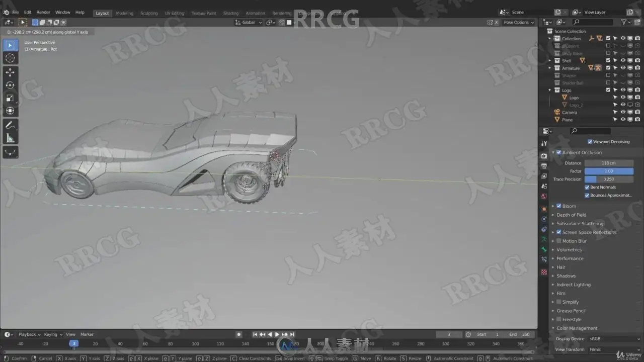
Task: Open the Render menu
Action: click(x=43, y=12)
